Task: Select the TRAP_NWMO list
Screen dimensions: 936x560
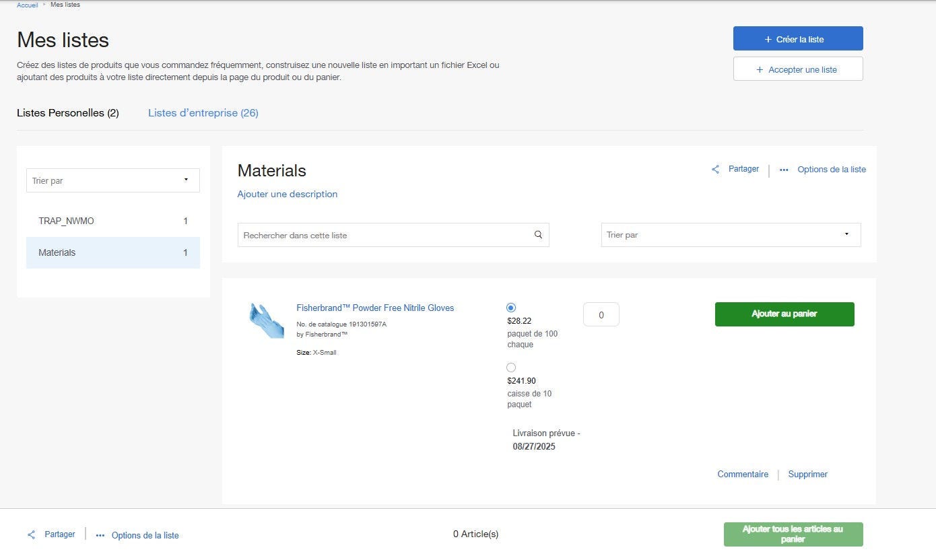Action: click(113, 221)
